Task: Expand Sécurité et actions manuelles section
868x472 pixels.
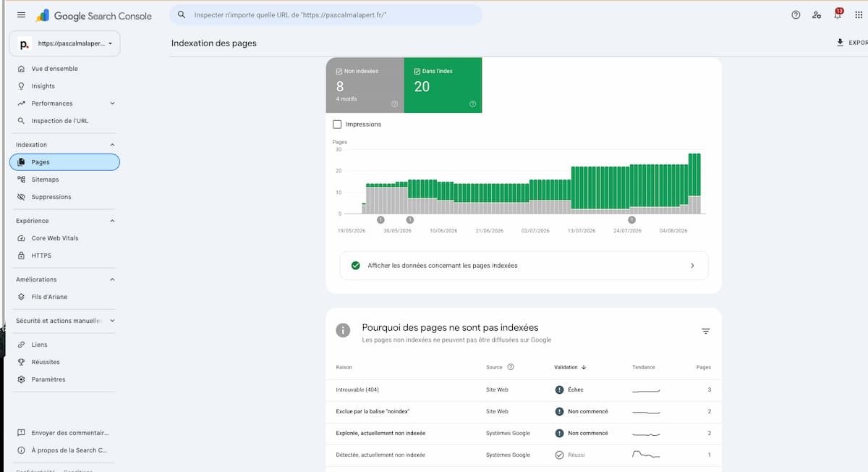Action: pos(112,320)
